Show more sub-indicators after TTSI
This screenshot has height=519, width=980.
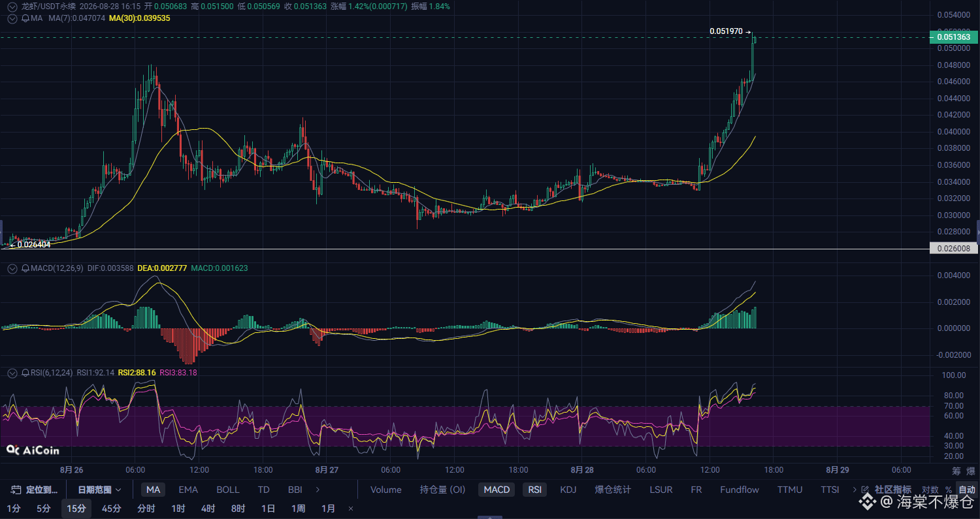855,490
